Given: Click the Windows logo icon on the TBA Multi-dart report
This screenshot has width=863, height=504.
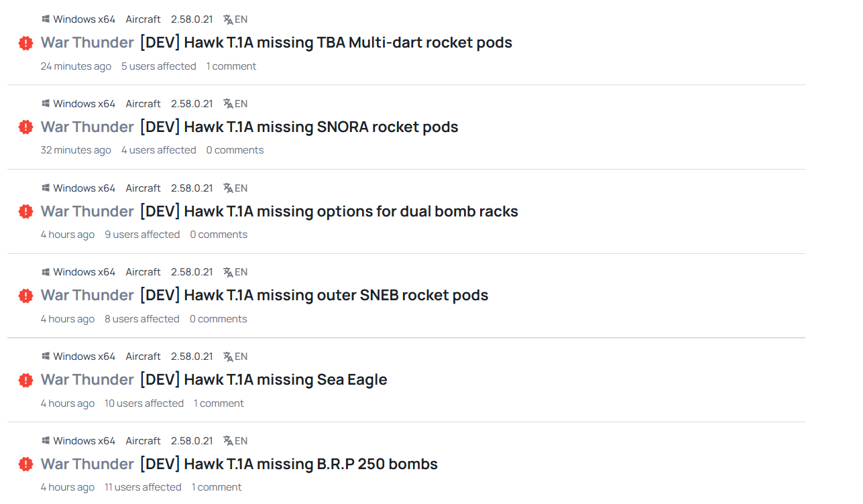Looking at the screenshot, I should tap(46, 19).
